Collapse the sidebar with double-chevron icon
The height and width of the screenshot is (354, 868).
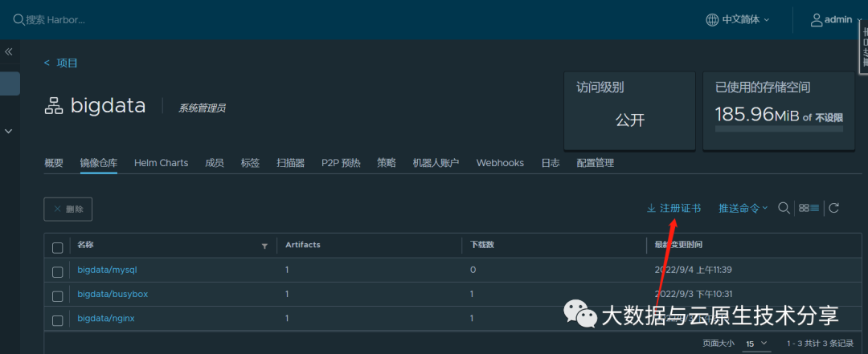(9, 51)
